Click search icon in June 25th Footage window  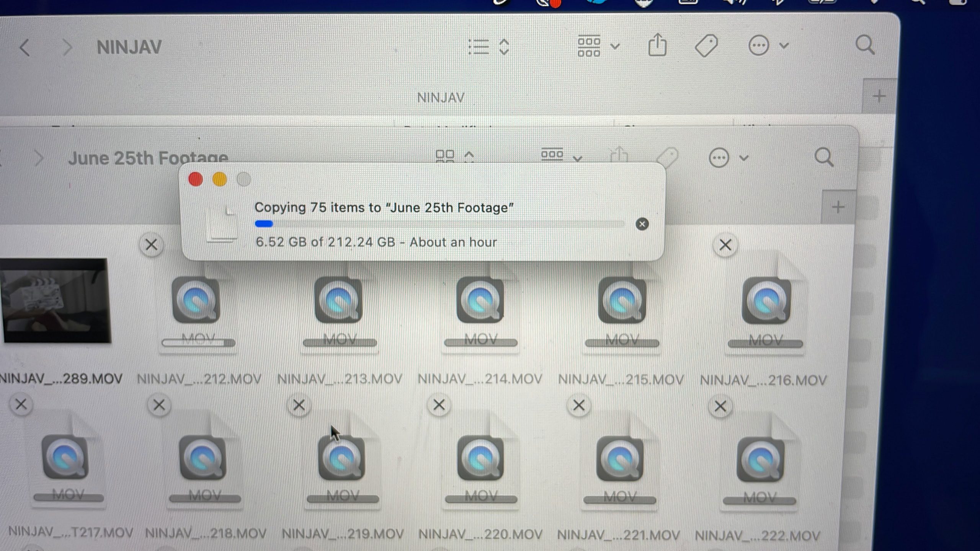coord(824,157)
